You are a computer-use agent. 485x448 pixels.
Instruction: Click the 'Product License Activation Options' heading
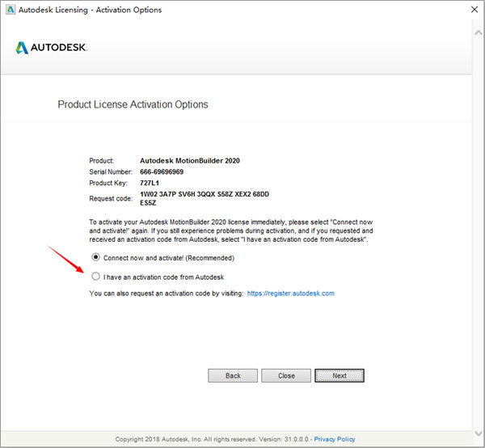133,104
